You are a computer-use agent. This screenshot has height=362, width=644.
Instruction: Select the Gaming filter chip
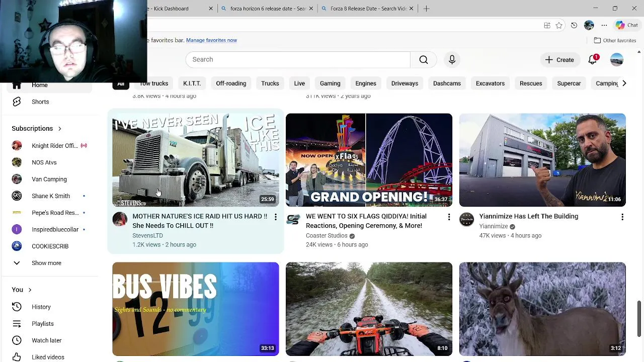click(x=330, y=83)
